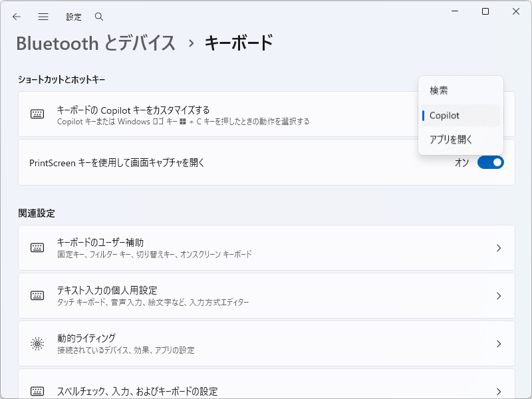
Task: Click the keyboard icon for スペルチェック settings
Action: point(37,391)
